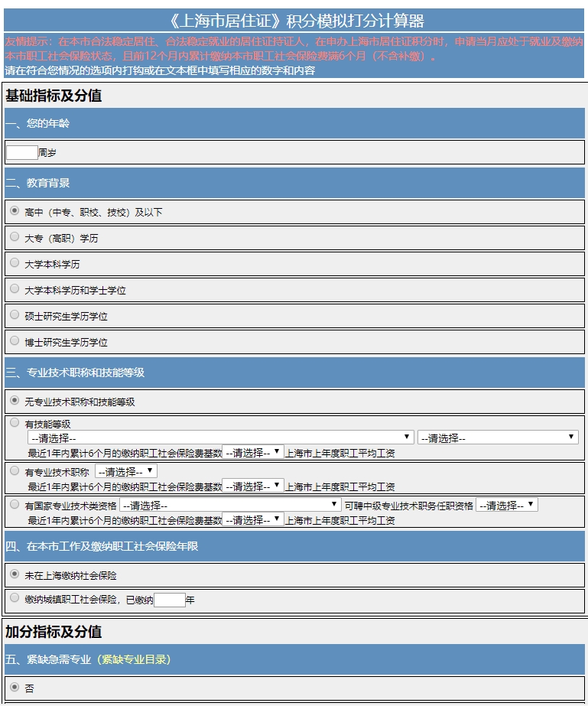Image resolution: width=588 pixels, height=706 pixels.
Task: Open the 有国家专业技术类资格 dropdown list
Action: 229,505
